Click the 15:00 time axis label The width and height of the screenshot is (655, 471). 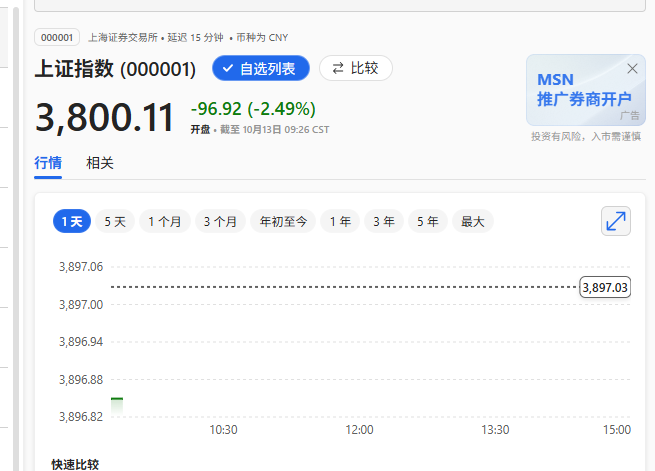(617, 430)
